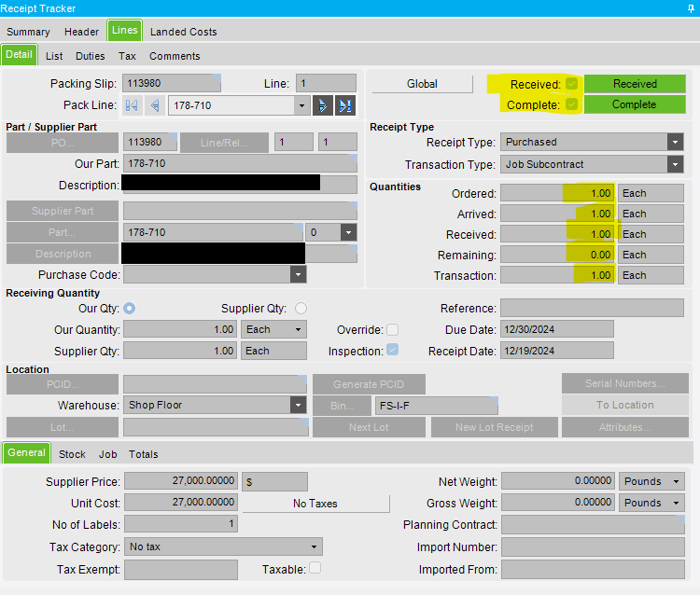Go to last pack line record
Screen dimensions: 700x595
click(345, 105)
